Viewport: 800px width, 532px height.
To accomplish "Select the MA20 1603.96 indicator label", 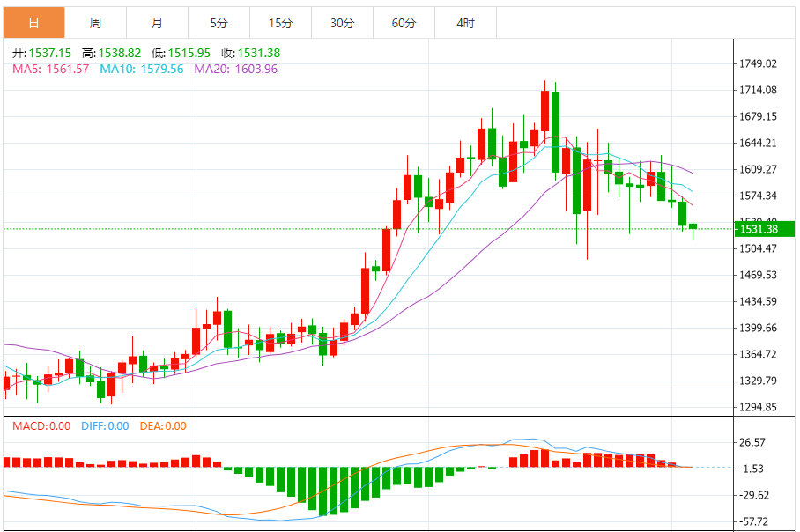I will click(x=235, y=69).
